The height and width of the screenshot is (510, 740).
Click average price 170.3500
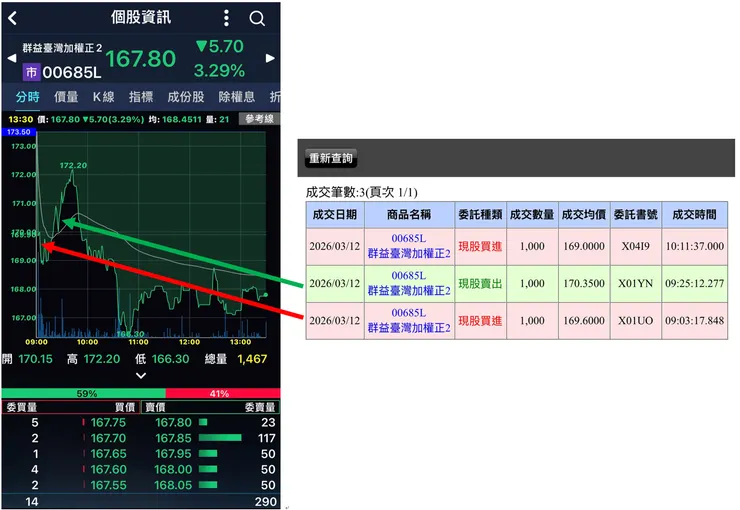click(584, 284)
